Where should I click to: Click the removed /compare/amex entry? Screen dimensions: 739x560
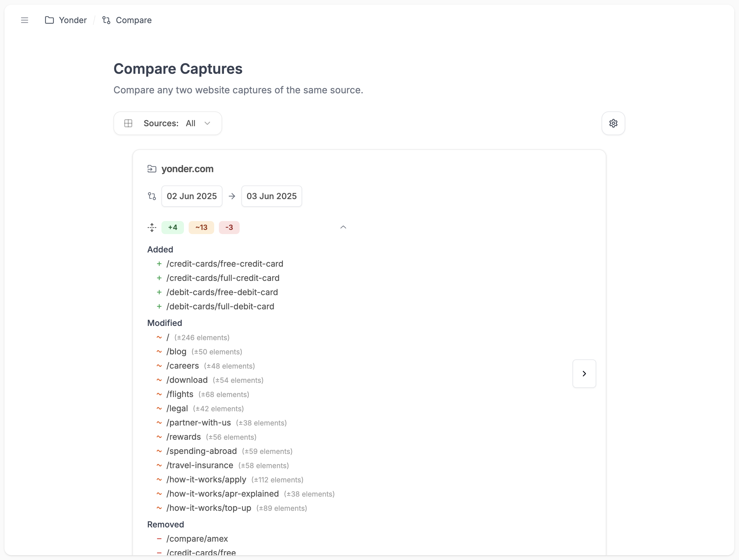(197, 539)
